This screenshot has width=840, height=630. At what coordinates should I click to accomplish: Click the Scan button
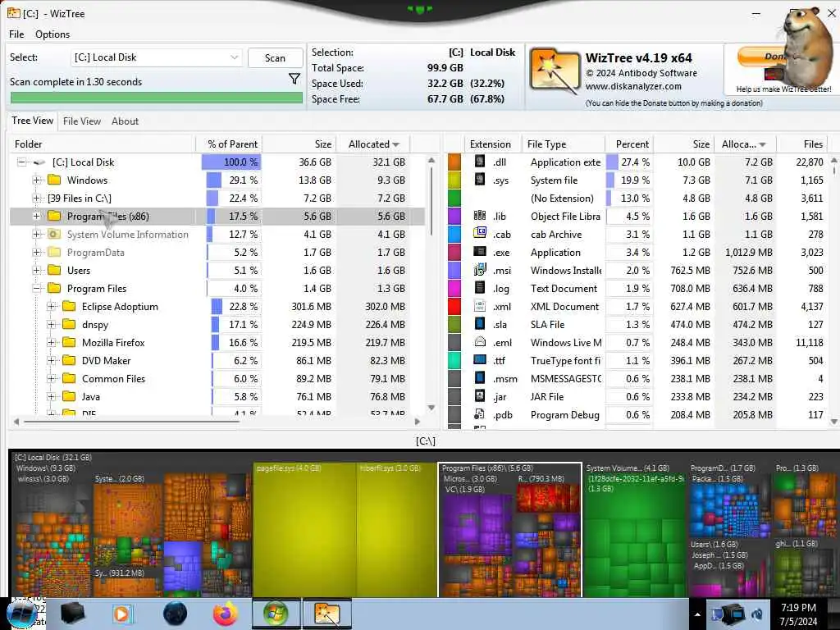click(x=275, y=58)
